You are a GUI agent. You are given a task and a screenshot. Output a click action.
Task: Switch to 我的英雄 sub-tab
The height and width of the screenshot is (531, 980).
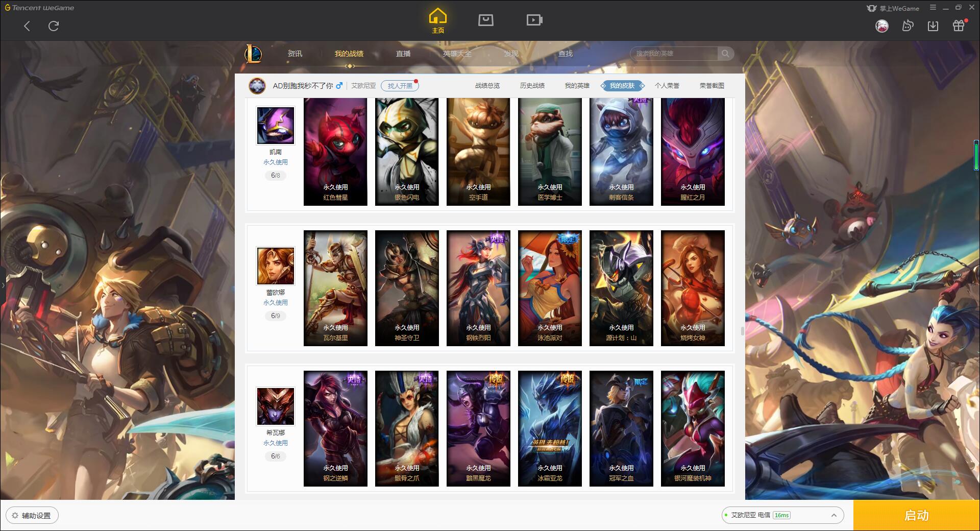(577, 86)
